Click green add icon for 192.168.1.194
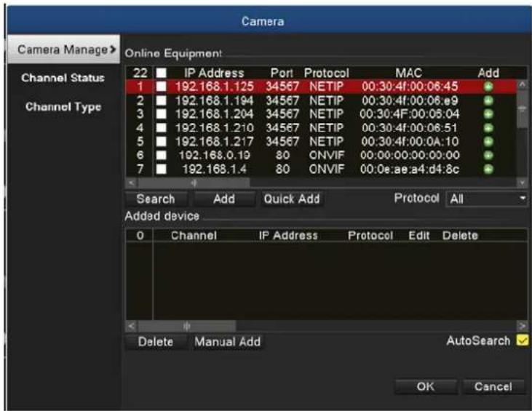 click(488, 100)
